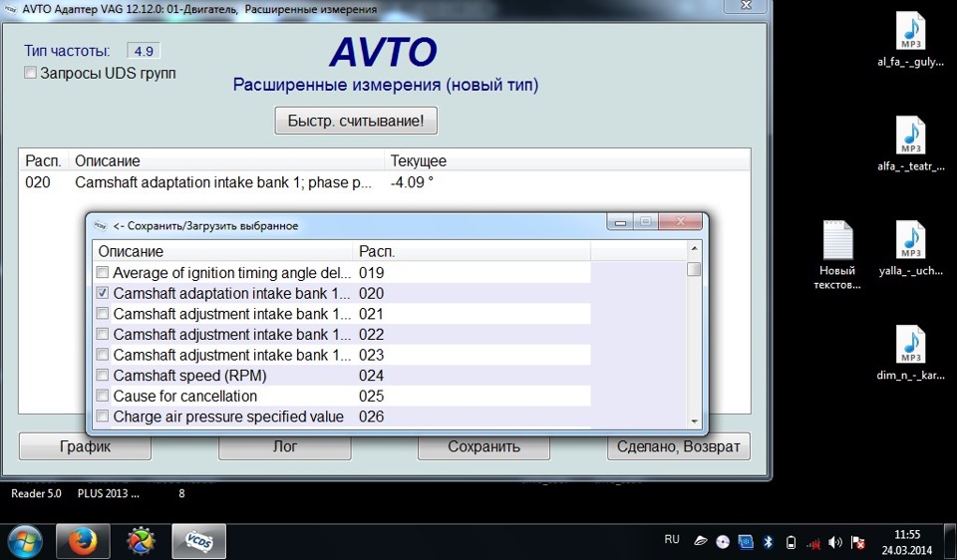Open the network signal tray icon
The image size is (957, 560).
tap(813, 542)
